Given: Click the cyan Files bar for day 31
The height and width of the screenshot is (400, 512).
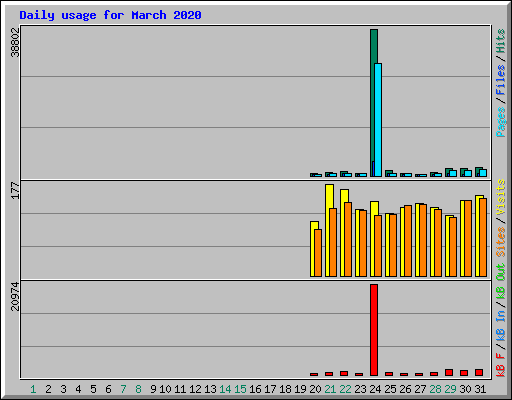Looking at the screenshot, I should pos(483,173).
